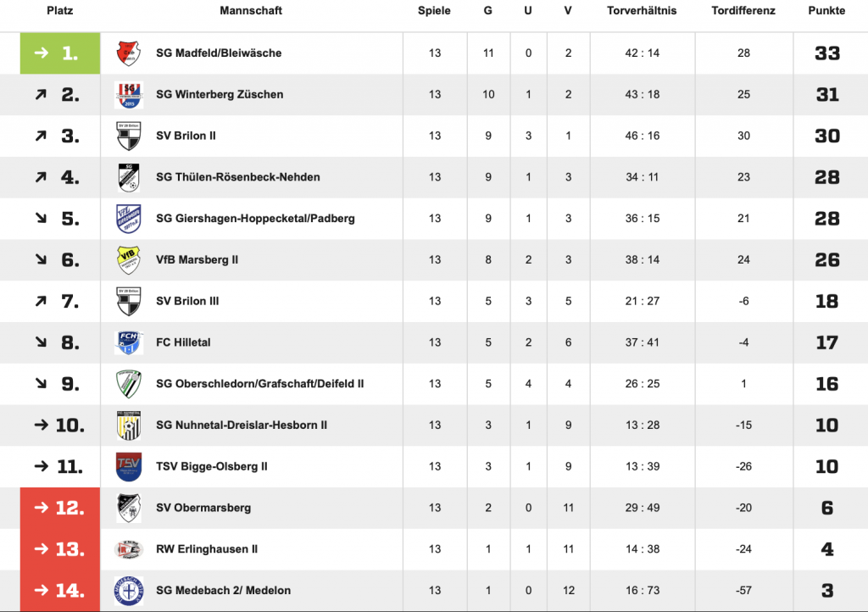Screen dimensions: 868x612
Task: Open the SG Thülen-Rösenbeck-Nehden team page
Action: tap(237, 177)
